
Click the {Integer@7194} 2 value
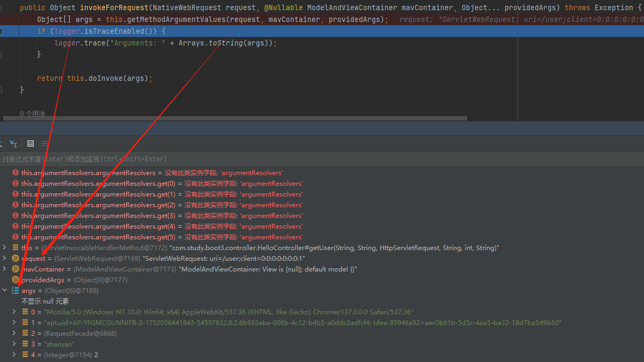[x=71, y=355]
